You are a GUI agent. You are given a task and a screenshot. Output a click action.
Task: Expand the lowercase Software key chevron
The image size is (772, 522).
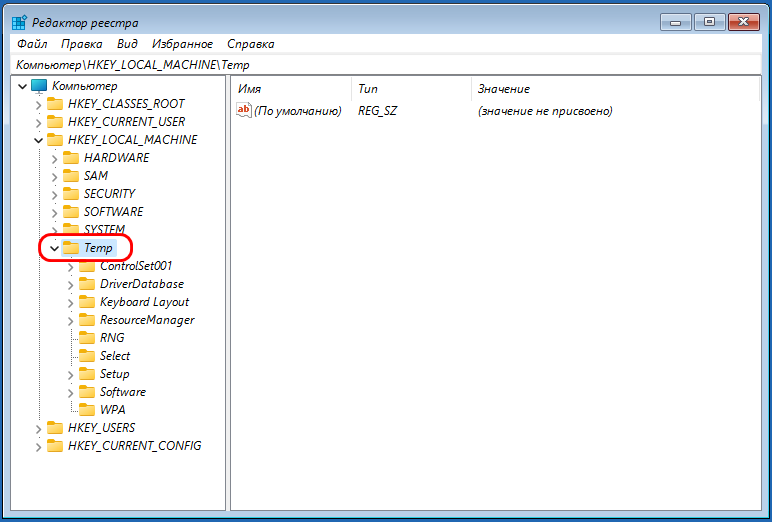[70, 393]
